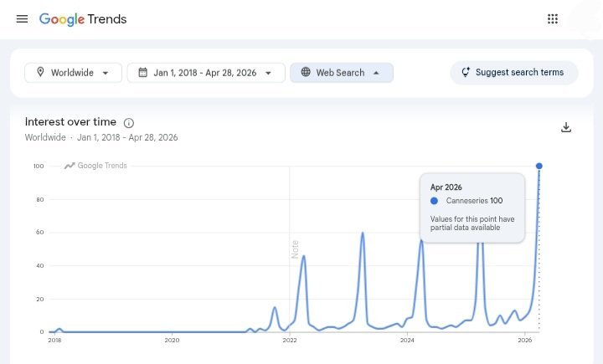Click the 'Apr 2026' tooltip title
This screenshot has width=603, height=364.
446,187
